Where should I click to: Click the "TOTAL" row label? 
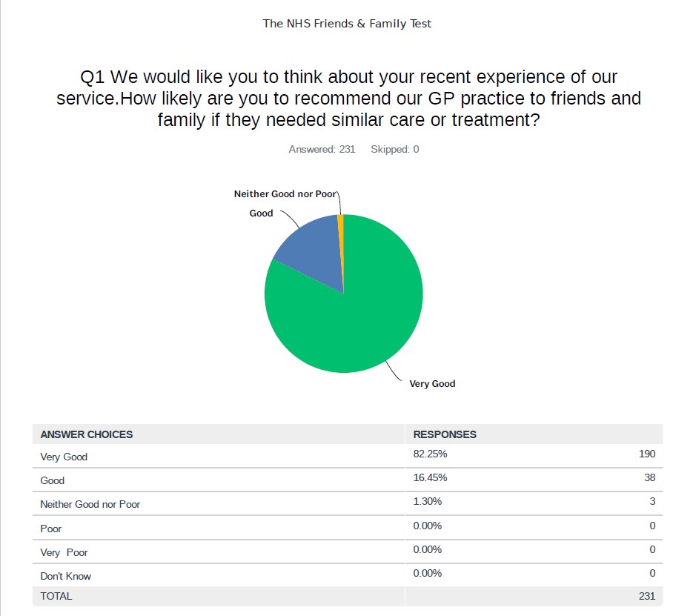[56, 596]
